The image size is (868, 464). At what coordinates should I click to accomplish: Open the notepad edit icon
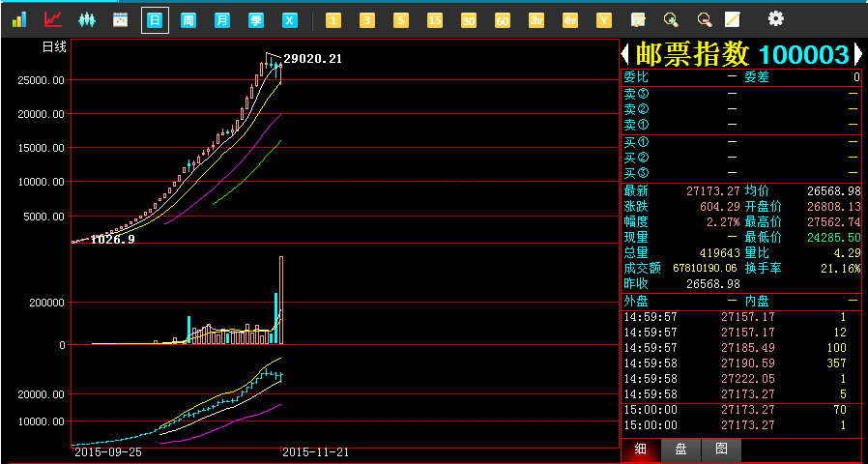click(x=637, y=19)
